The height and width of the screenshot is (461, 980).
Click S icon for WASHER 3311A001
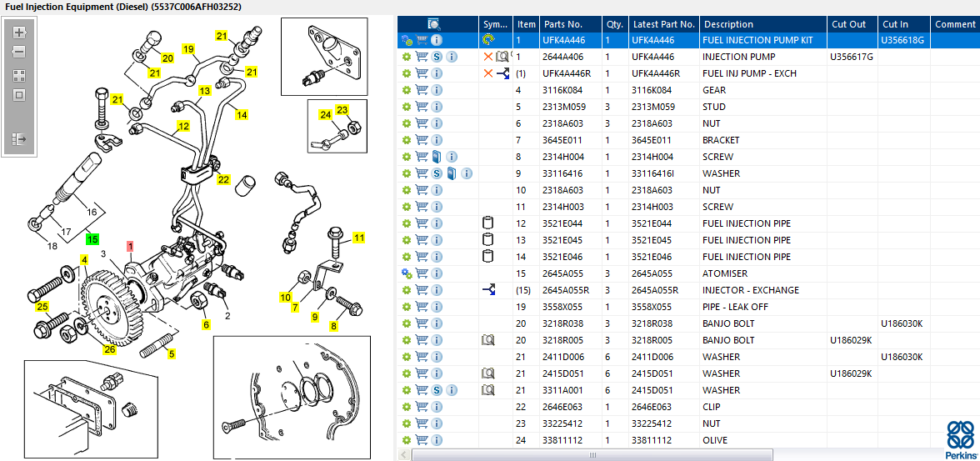437,390
